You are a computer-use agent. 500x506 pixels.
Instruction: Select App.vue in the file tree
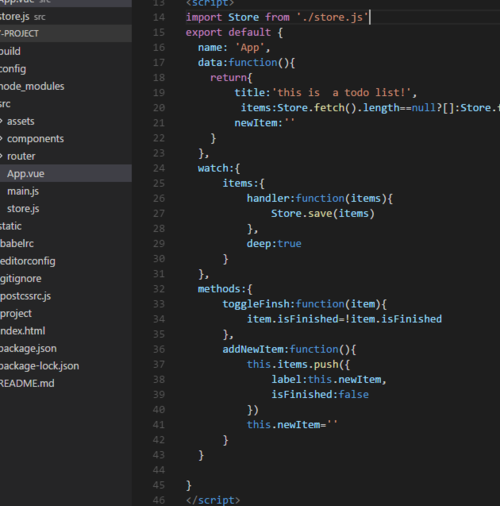pyautogui.click(x=66, y=174)
